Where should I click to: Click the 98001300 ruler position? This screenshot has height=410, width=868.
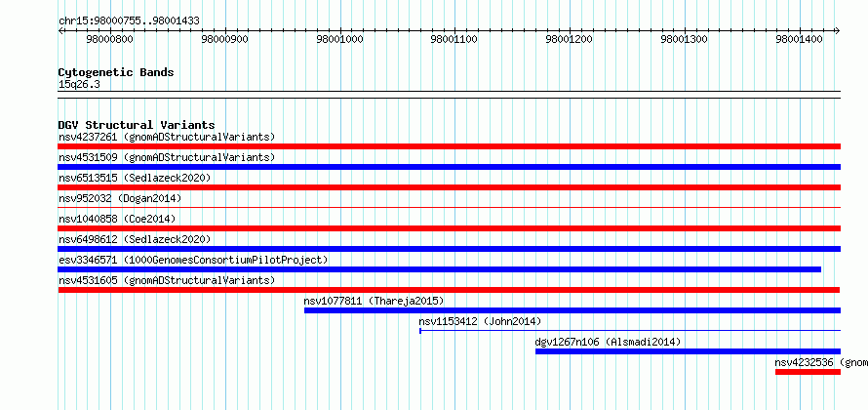click(x=686, y=39)
